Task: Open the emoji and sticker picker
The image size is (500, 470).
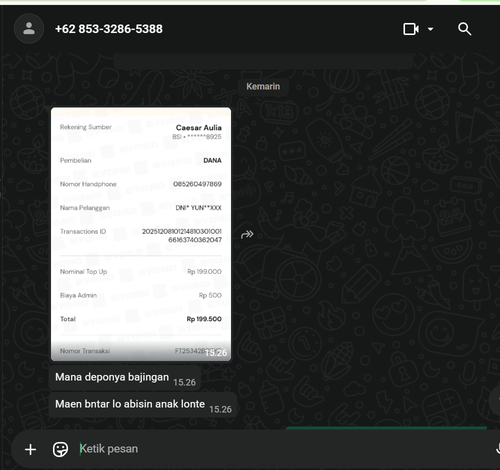Action: coord(60,449)
